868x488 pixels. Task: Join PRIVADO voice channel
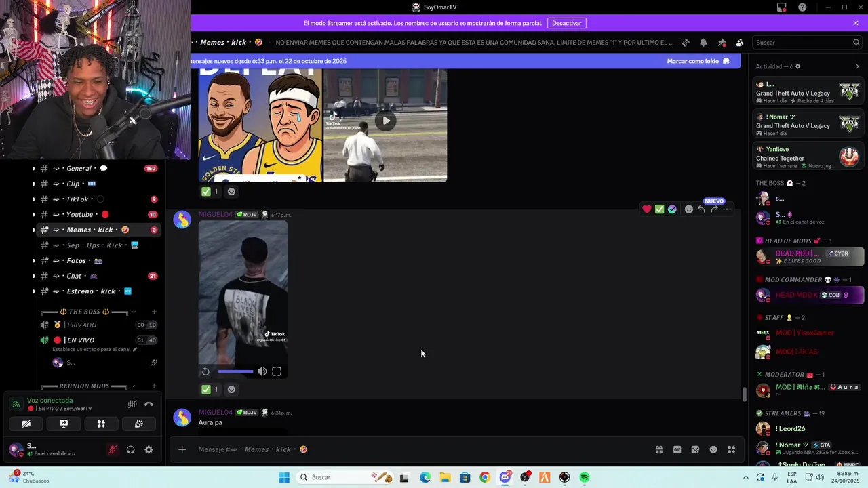pyautogui.click(x=99, y=325)
